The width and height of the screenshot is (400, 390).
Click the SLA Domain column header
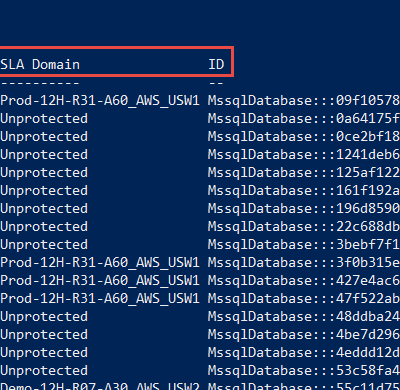[40, 64]
